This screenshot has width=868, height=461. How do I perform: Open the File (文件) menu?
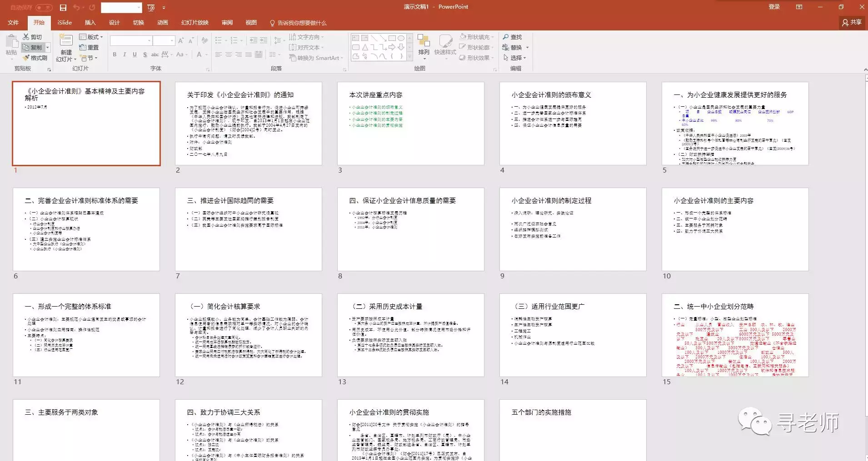pyautogui.click(x=13, y=23)
